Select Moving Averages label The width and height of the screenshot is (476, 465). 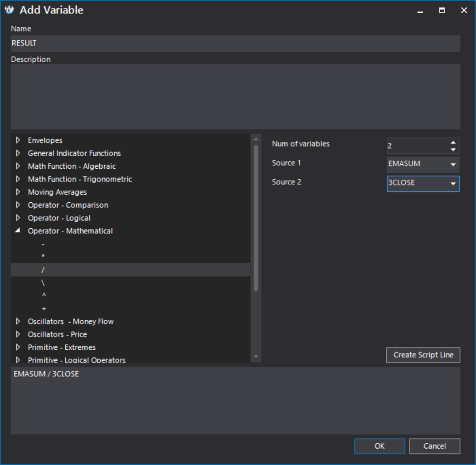pyautogui.click(x=58, y=192)
